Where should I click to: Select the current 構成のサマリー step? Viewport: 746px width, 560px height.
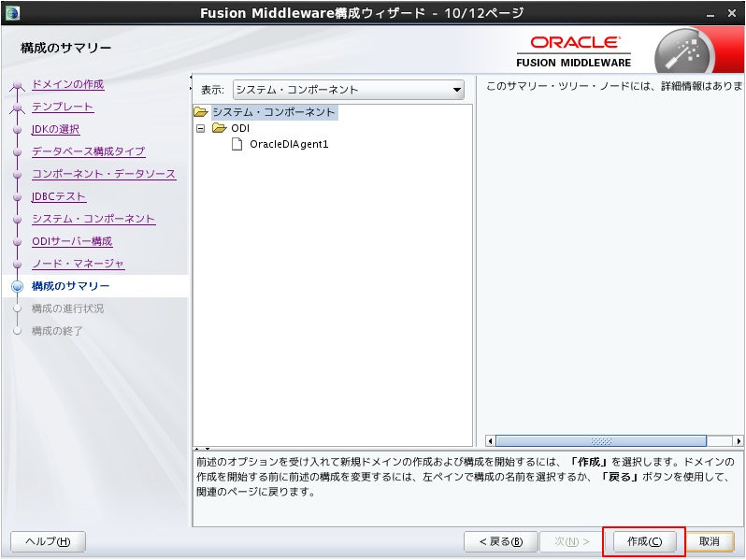(70, 286)
